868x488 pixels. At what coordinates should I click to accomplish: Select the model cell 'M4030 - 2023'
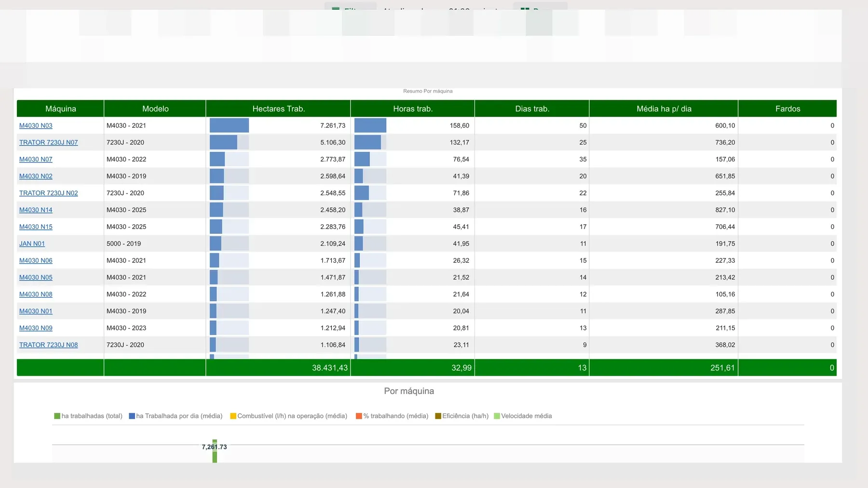pos(126,328)
